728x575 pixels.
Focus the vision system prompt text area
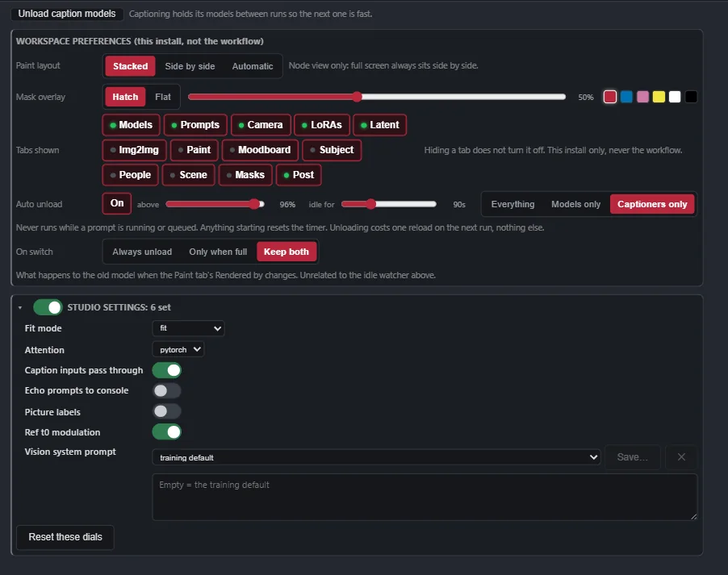point(425,497)
